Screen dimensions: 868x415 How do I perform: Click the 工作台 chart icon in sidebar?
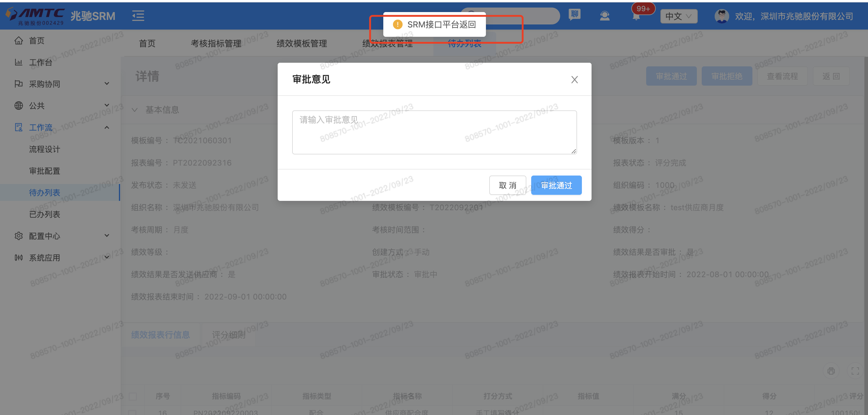18,62
